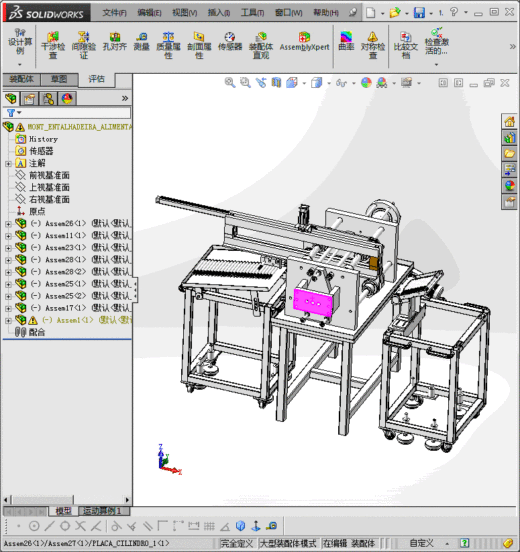Open the Clearance Verification (间隙验证) tool

point(84,45)
